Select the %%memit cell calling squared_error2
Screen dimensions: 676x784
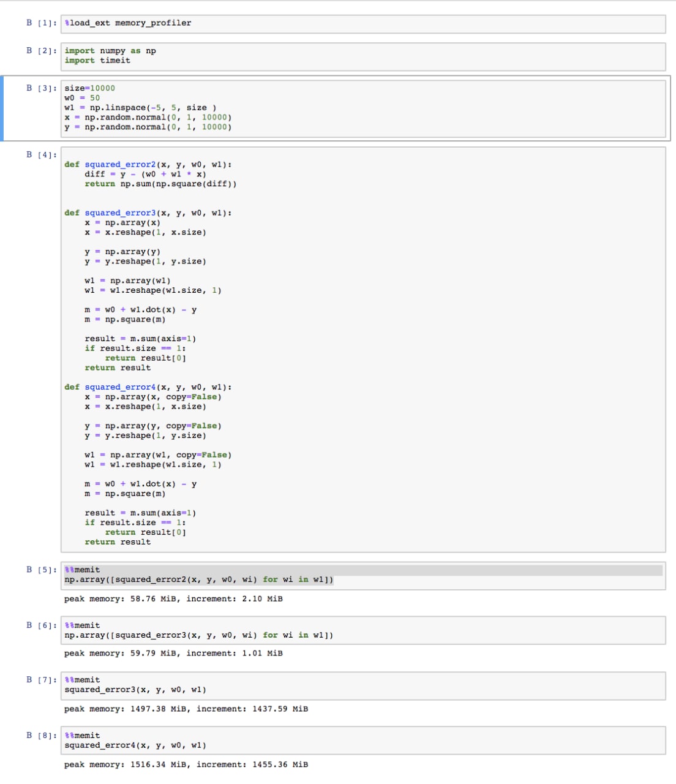[363, 576]
